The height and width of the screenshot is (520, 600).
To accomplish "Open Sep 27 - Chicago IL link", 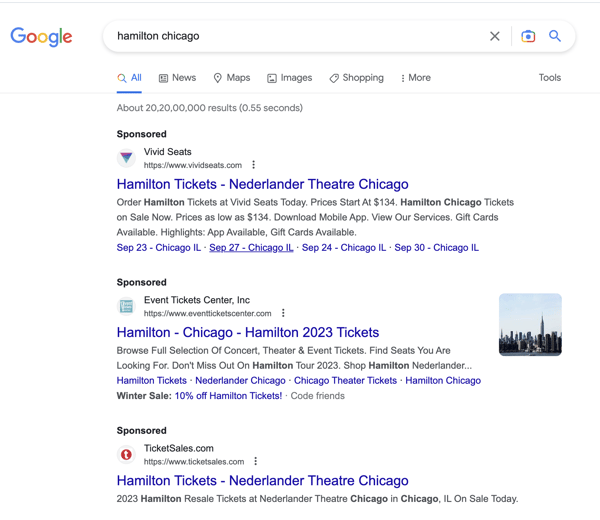I will coord(251,248).
